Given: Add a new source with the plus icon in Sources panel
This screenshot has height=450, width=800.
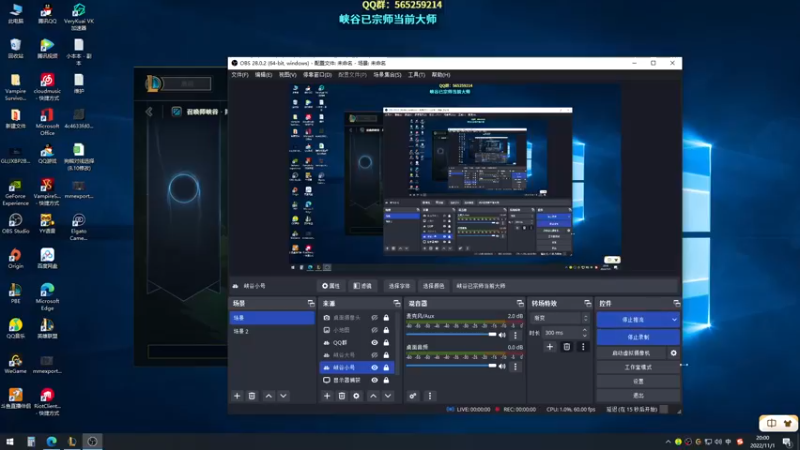Looking at the screenshot, I should (327, 396).
